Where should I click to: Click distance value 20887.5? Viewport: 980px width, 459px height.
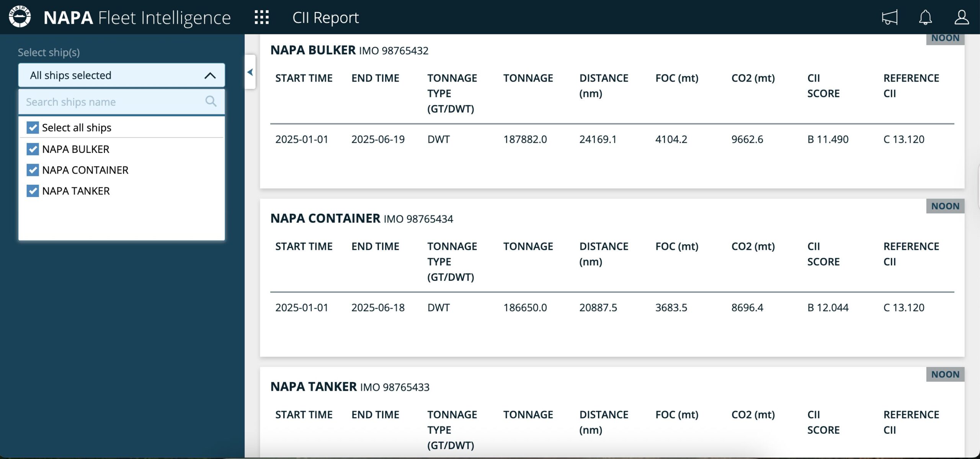tap(598, 307)
